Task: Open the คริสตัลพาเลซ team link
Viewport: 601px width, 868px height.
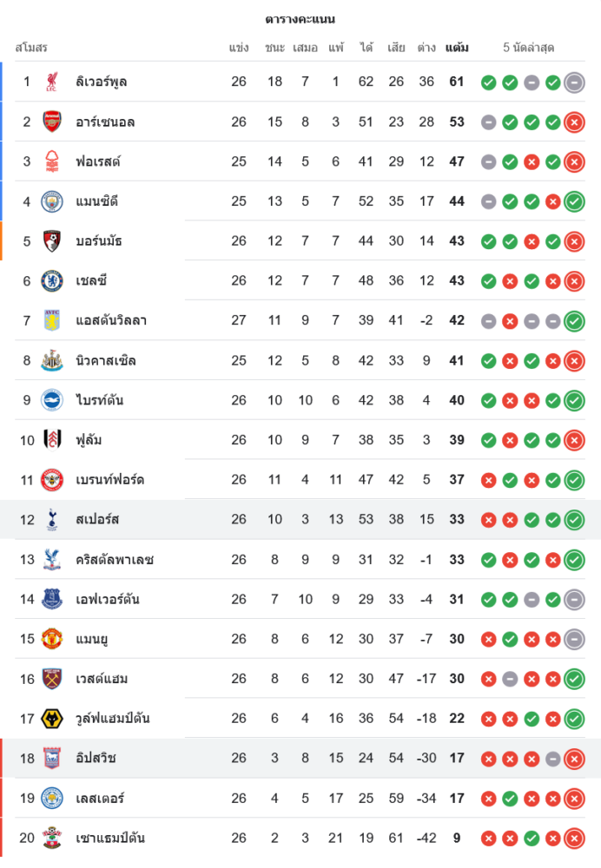Action: [x=115, y=560]
